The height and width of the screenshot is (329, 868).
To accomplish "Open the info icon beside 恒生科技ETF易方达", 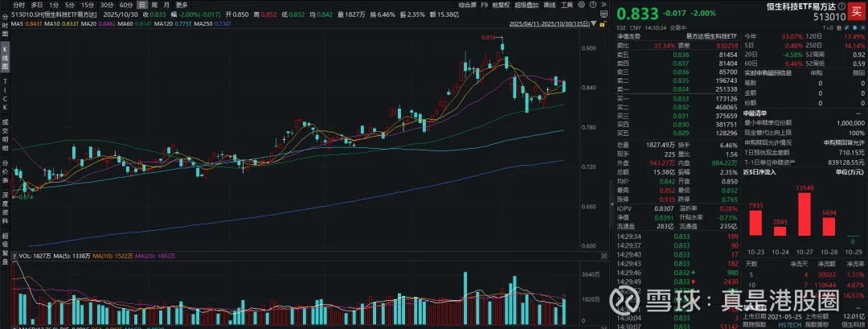I will (842, 6).
